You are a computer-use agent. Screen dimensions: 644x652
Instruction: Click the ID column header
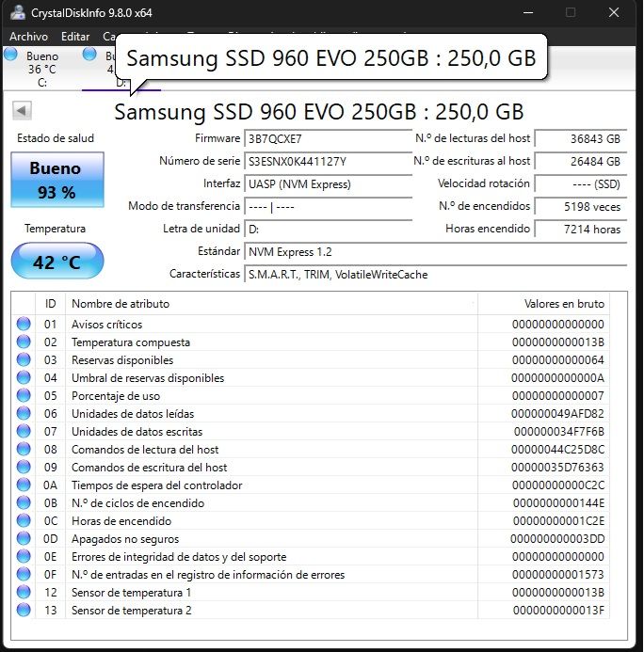coord(50,304)
